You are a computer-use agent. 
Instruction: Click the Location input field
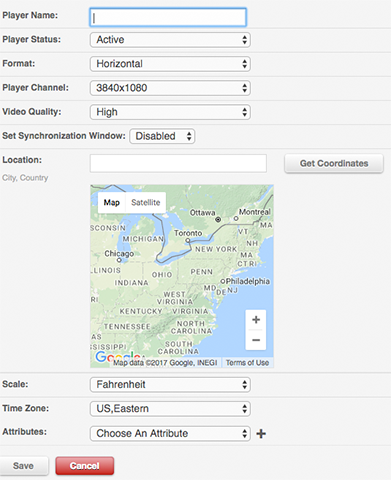tap(178, 163)
